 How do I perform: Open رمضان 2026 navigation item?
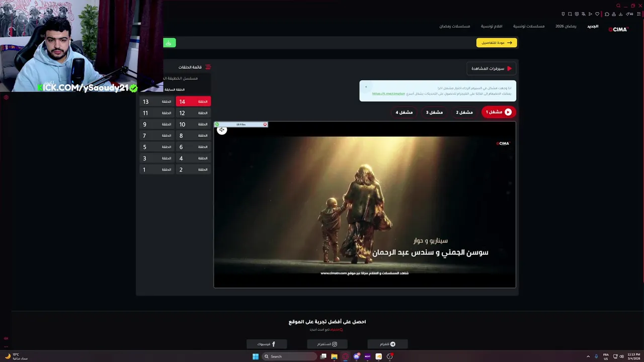tap(566, 26)
